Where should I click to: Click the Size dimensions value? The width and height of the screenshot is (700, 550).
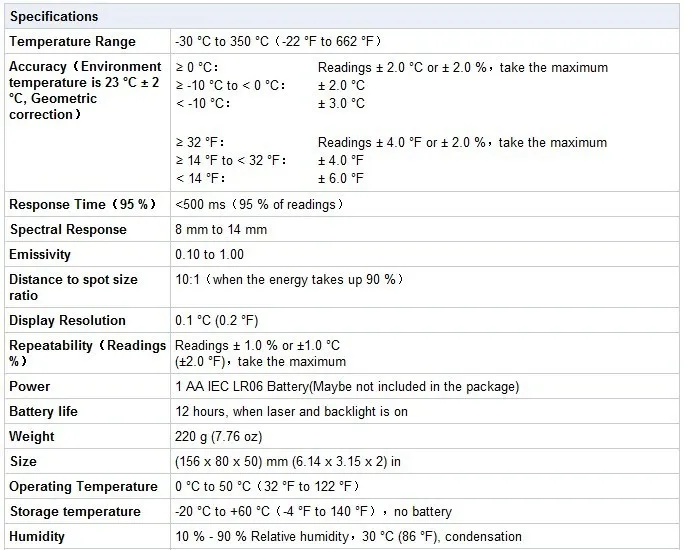[288, 462]
